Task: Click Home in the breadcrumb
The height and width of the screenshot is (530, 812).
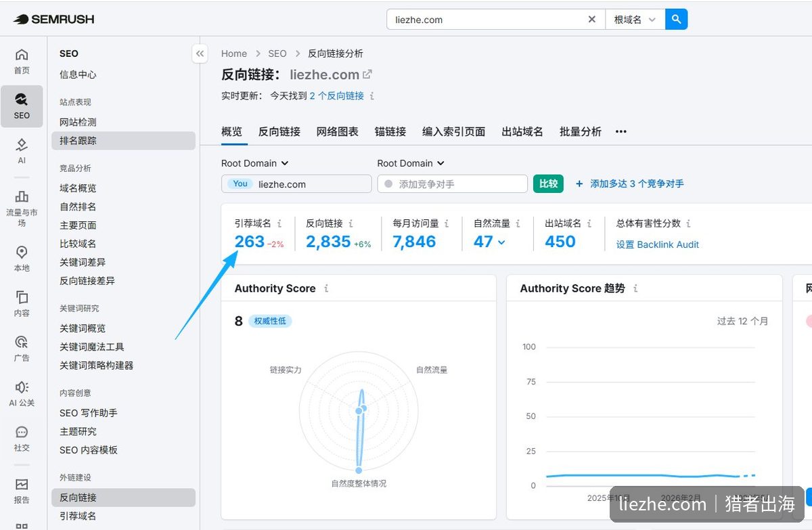Action: coord(234,53)
